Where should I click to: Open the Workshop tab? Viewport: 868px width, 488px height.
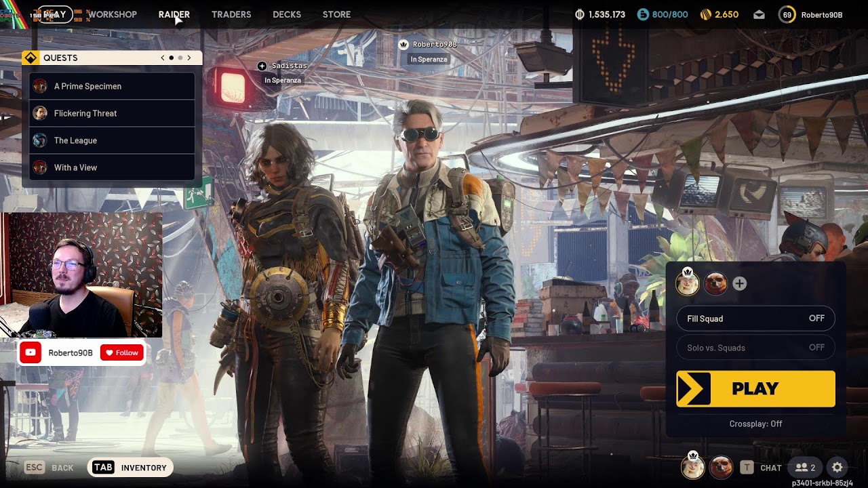point(112,14)
